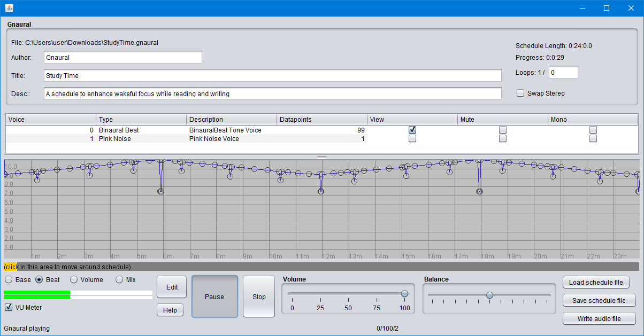Click the Desc. description field

[272, 93]
